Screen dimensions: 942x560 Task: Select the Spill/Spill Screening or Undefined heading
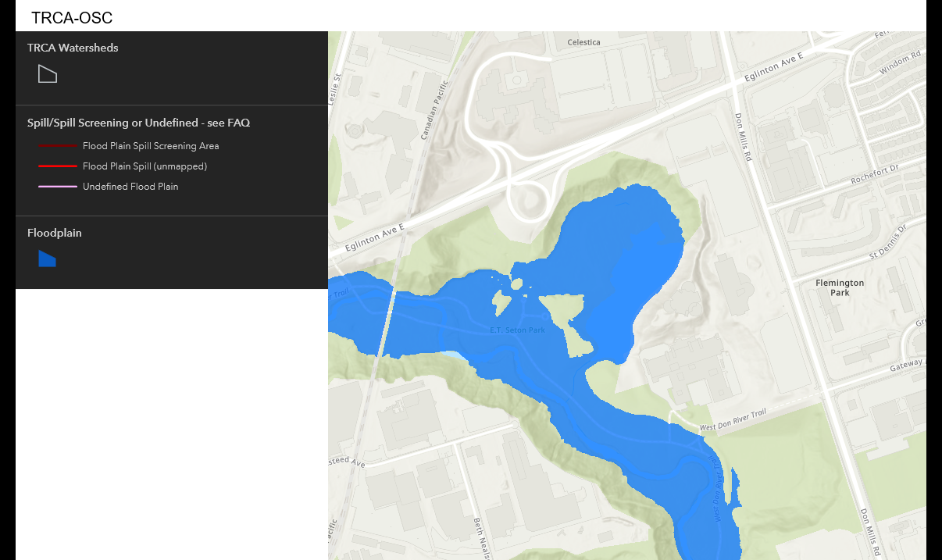click(x=138, y=123)
